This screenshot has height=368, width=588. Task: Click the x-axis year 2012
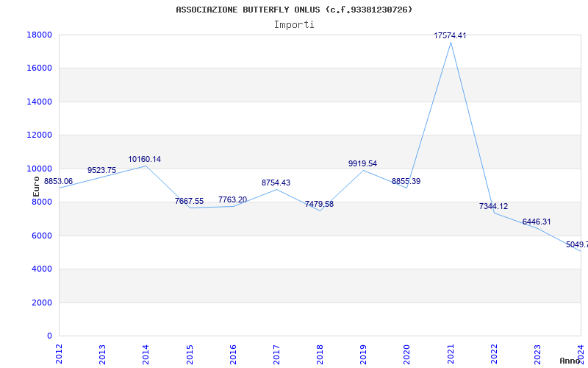[59, 354]
